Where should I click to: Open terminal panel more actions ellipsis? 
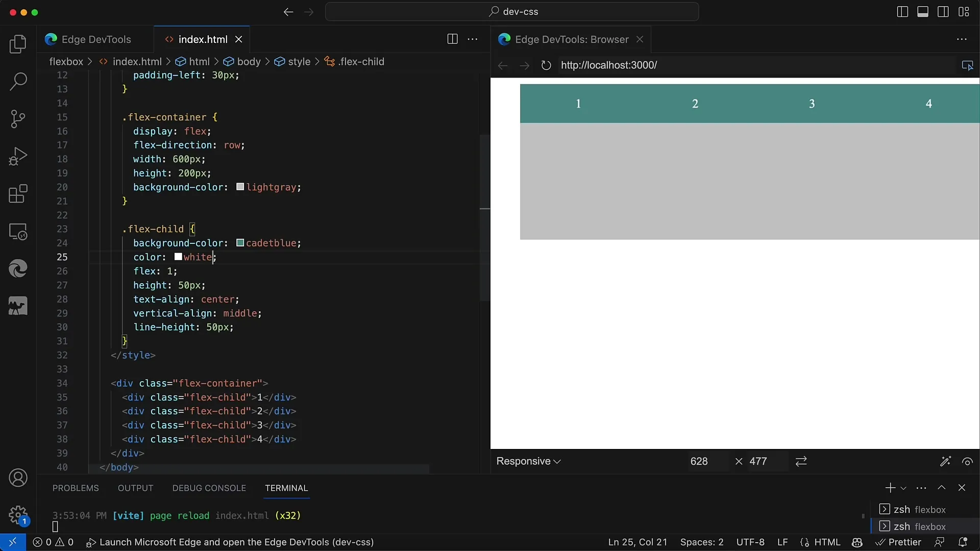(x=921, y=488)
